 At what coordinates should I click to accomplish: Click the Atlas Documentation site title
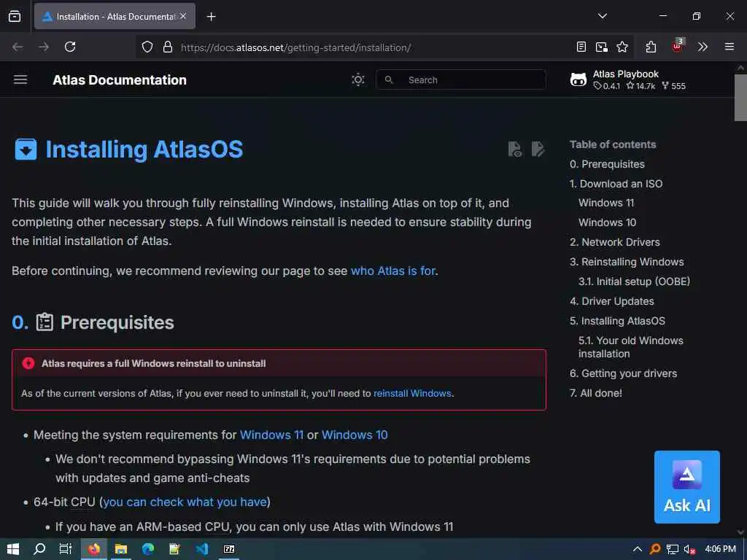(x=120, y=80)
